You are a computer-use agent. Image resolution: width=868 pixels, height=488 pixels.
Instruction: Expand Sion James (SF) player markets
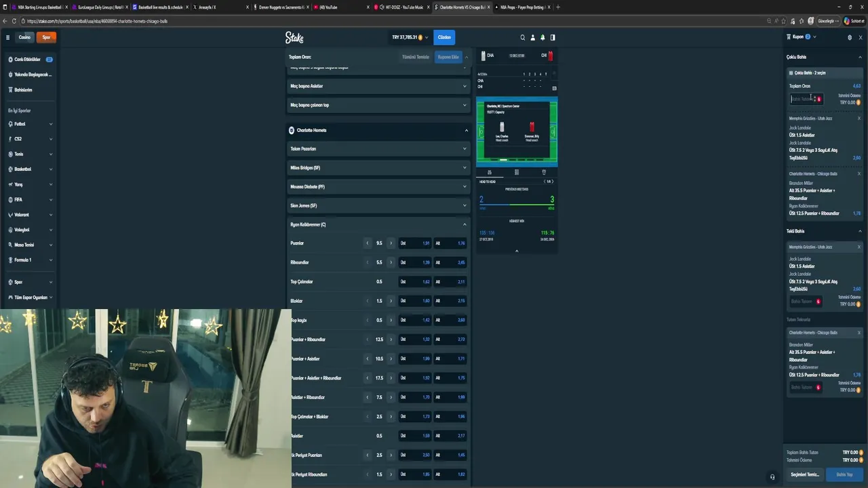pyautogui.click(x=378, y=205)
